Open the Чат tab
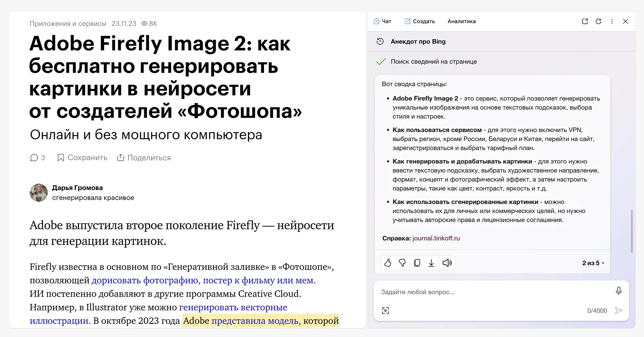This screenshot has height=337, width=644. coord(382,21)
